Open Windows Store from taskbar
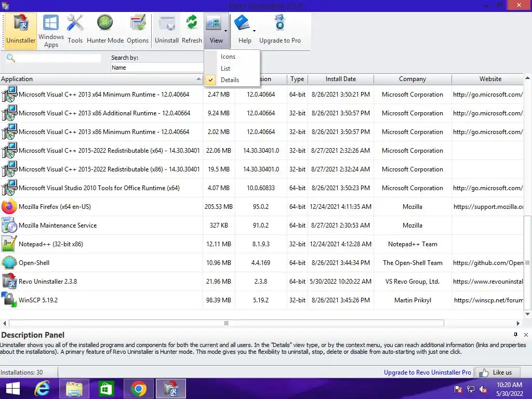532x399 pixels. (x=106, y=389)
